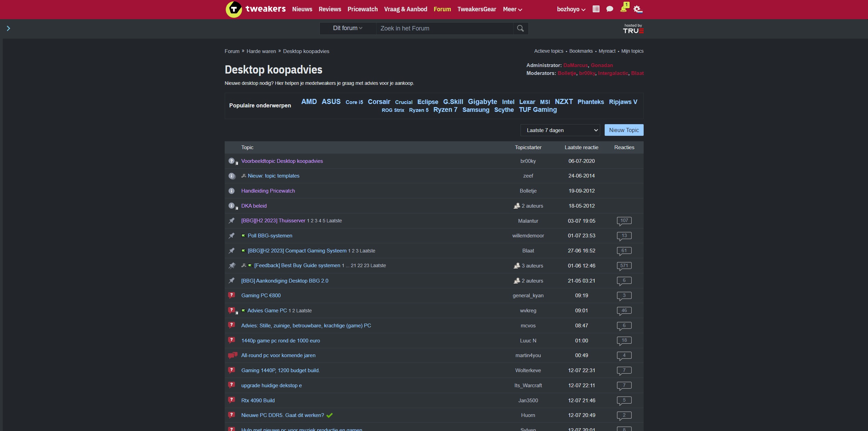Open the Dit forum dropdown
868x431 pixels.
coord(347,28)
